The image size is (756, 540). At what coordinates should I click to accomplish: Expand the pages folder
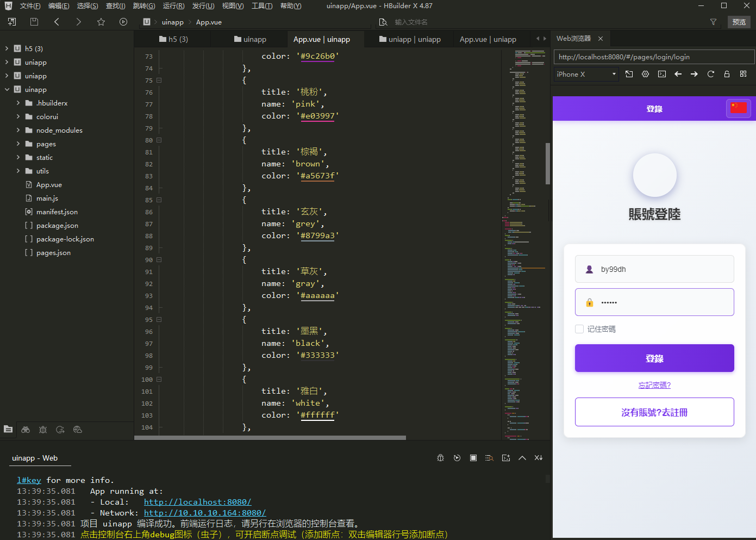coord(18,144)
